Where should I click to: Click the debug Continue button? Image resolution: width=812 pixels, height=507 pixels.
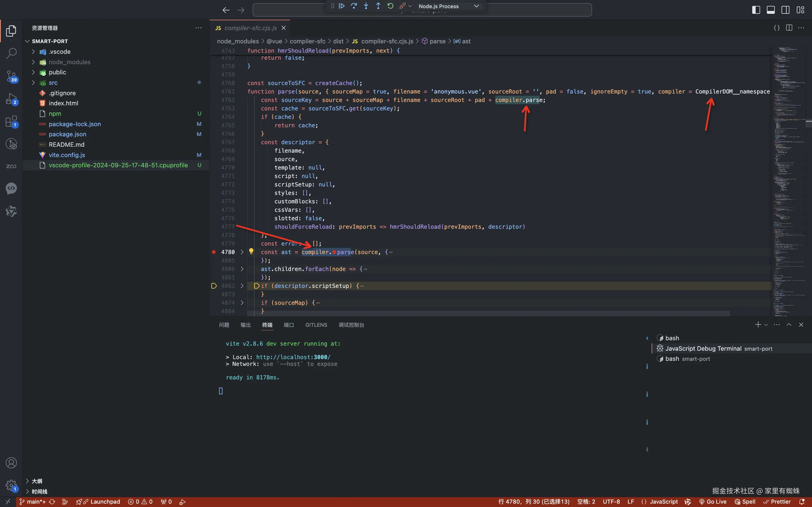[342, 6]
